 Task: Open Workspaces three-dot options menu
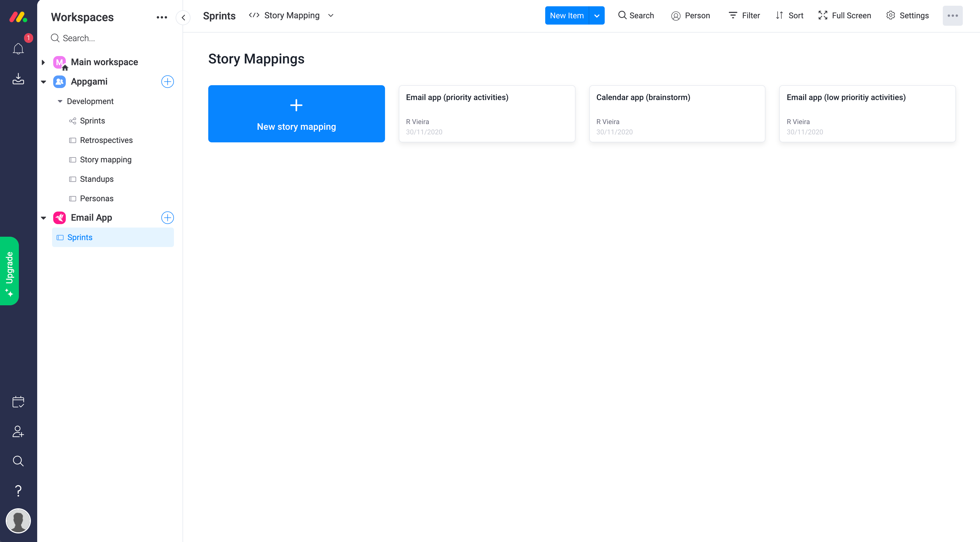tap(162, 17)
